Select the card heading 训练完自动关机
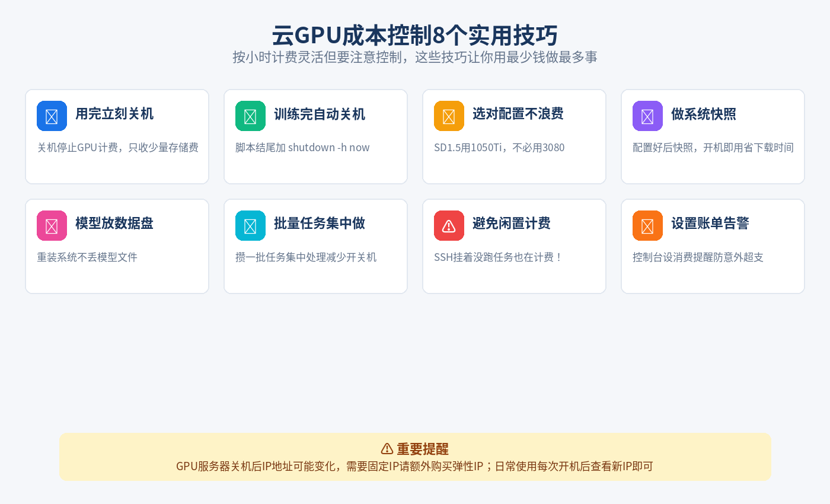830x504 pixels. pyautogui.click(x=320, y=114)
